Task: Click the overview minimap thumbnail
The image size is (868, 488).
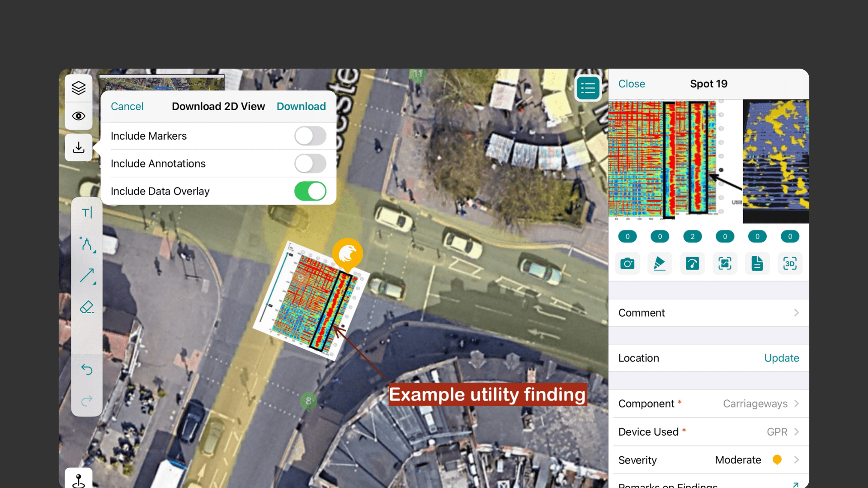Action: click(162, 83)
